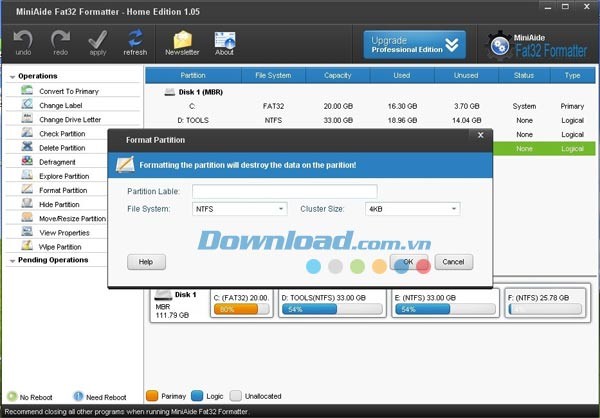Open the Cluster Size 4KB dropdown
This screenshot has height=418, width=600.
(412, 209)
